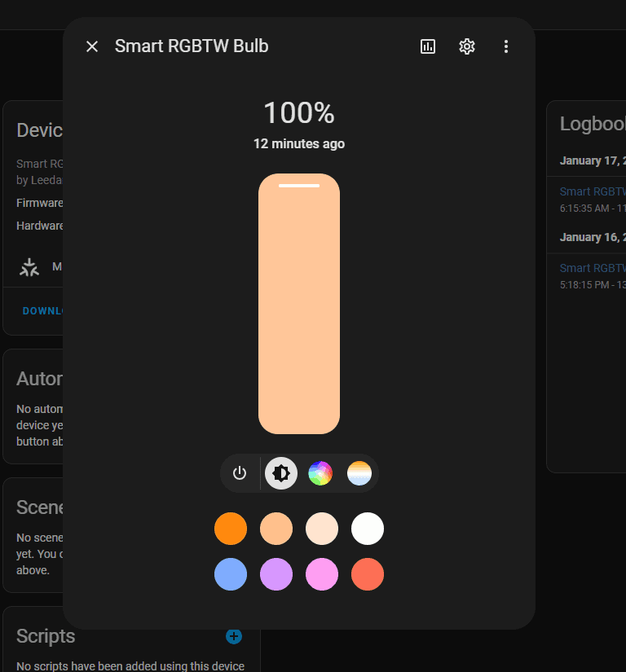Toggle the light power button
The image size is (626, 672).
point(240,473)
